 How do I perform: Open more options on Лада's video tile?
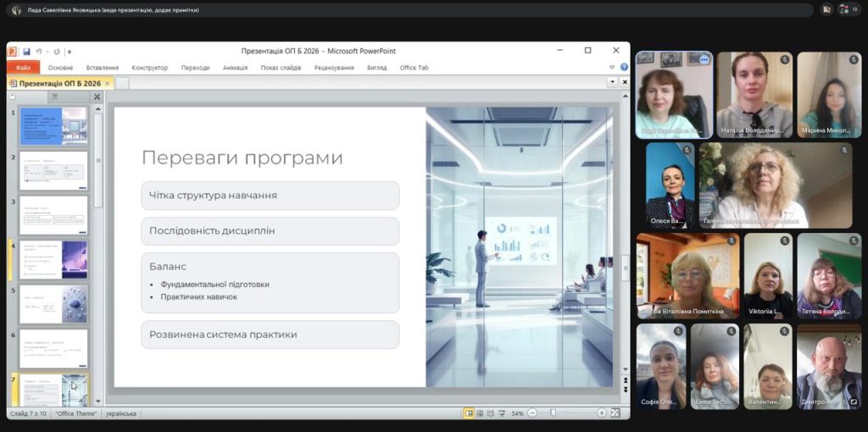[704, 59]
